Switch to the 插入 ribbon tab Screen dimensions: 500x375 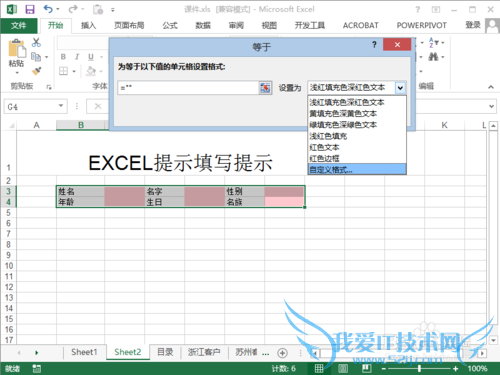88,26
